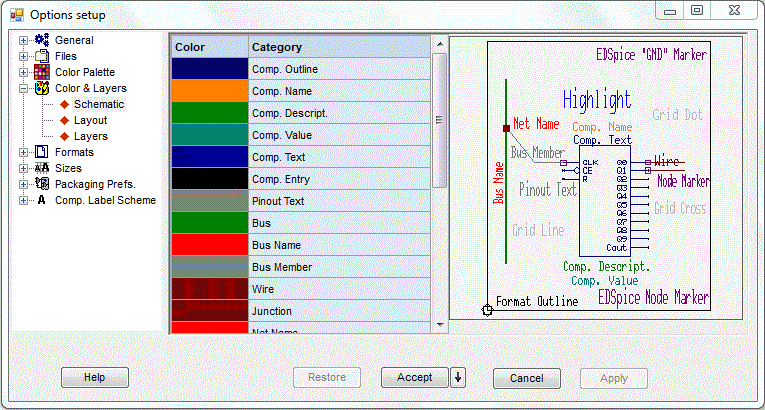The width and height of the screenshot is (765, 410).
Task: Select the General tree item label
Action: (x=74, y=40)
